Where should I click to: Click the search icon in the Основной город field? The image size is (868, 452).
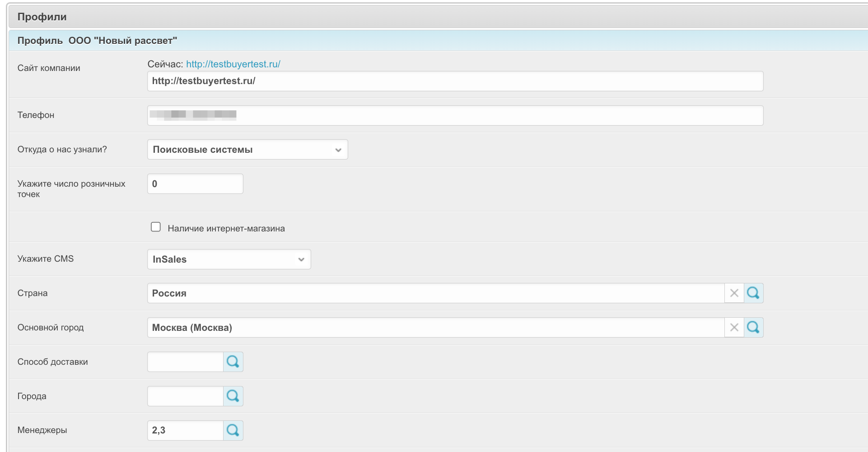tap(753, 328)
